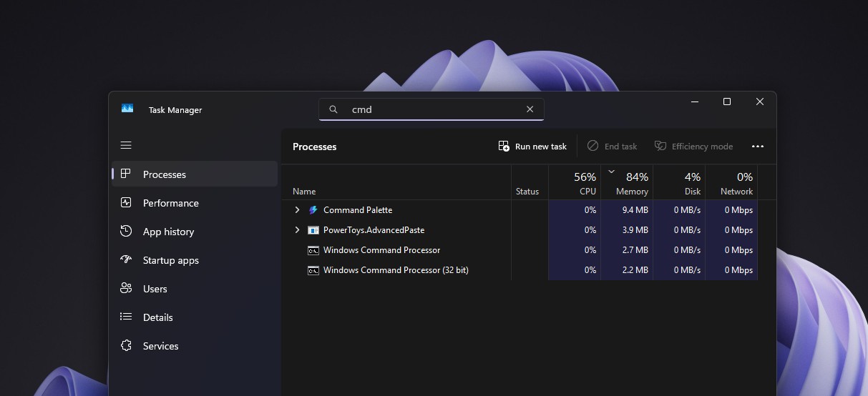Image resolution: width=868 pixels, height=396 pixels.
Task: Sort by the Memory column header
Action: (627, 183)
